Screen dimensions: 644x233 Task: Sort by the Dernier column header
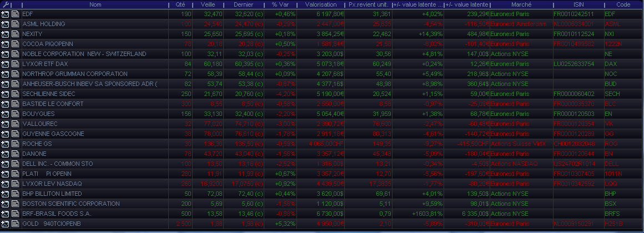244,4
